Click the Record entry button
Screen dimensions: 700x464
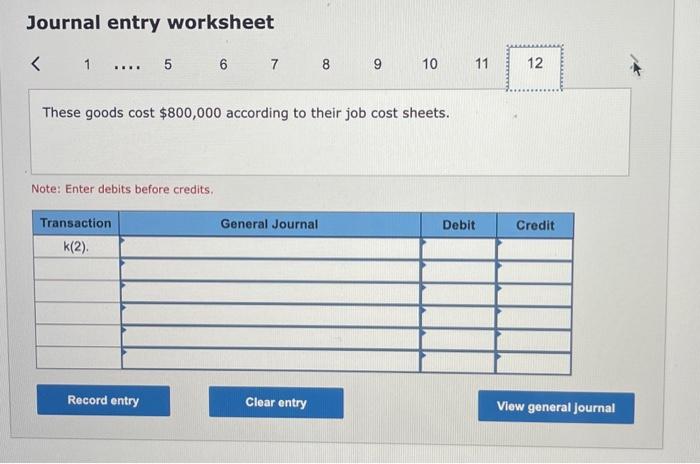click(103, 400)
